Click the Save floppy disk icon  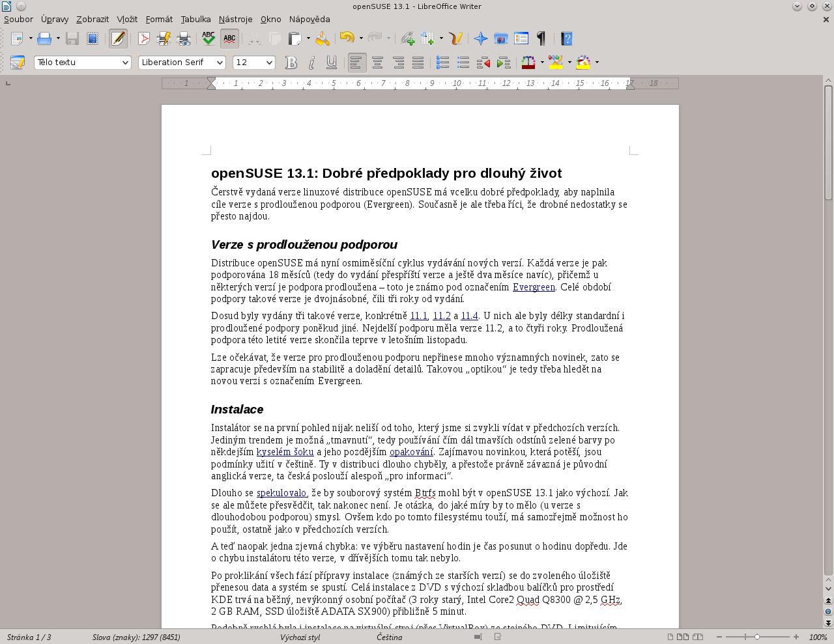point(72,38)
